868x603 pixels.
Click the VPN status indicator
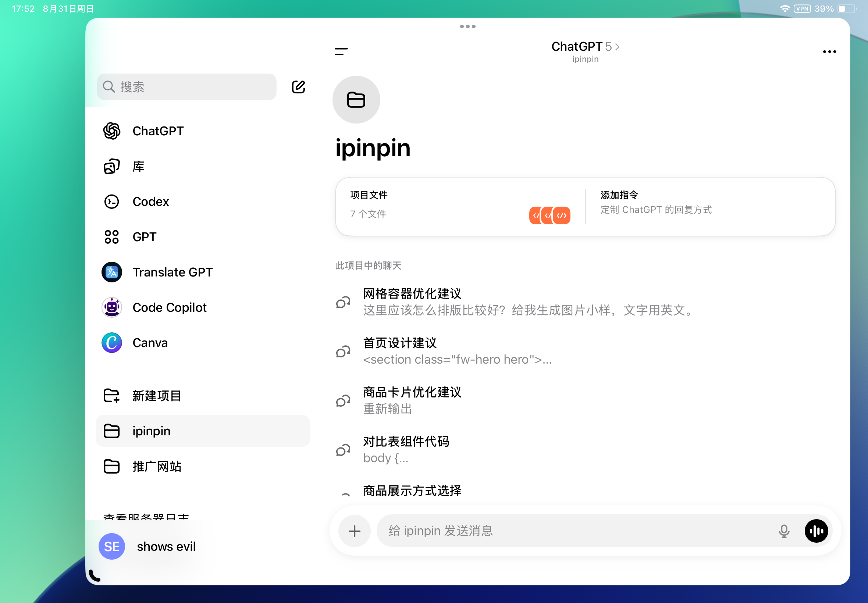802,9
